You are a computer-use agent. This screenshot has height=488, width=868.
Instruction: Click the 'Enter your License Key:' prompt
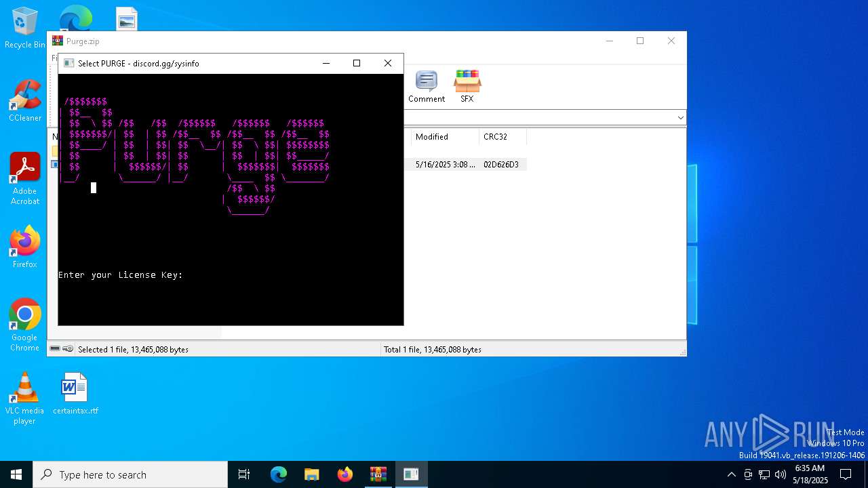pos(121,275)
